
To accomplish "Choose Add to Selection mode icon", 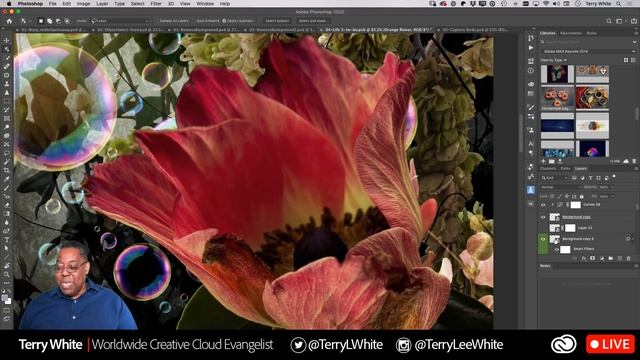I will [x=49, y=21].
